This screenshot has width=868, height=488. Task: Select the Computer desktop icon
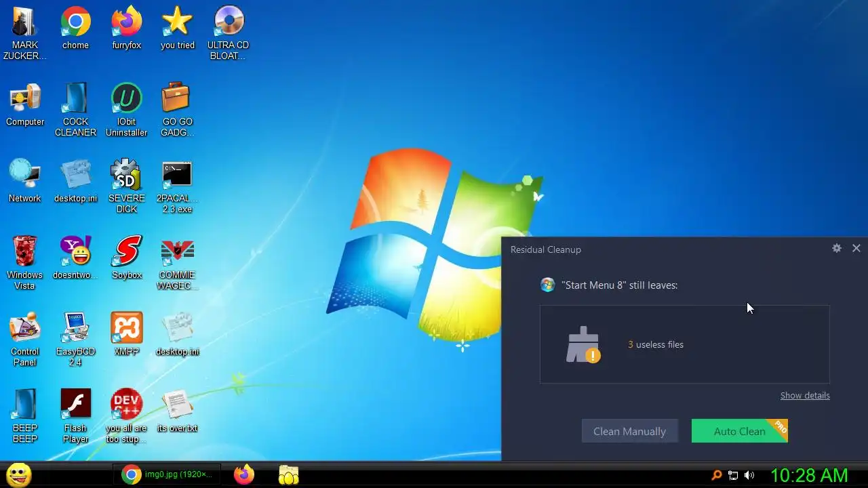[x=25, y=105]
